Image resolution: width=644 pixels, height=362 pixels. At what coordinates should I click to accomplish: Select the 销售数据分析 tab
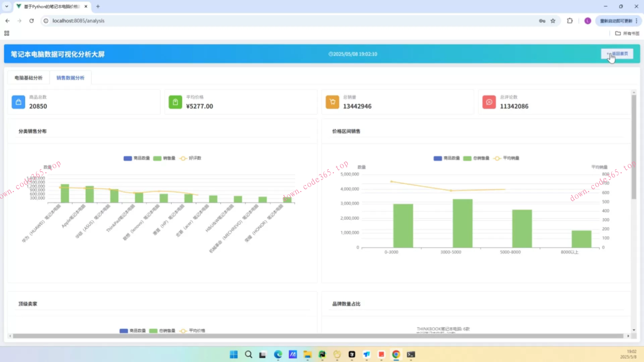(70, 78)
